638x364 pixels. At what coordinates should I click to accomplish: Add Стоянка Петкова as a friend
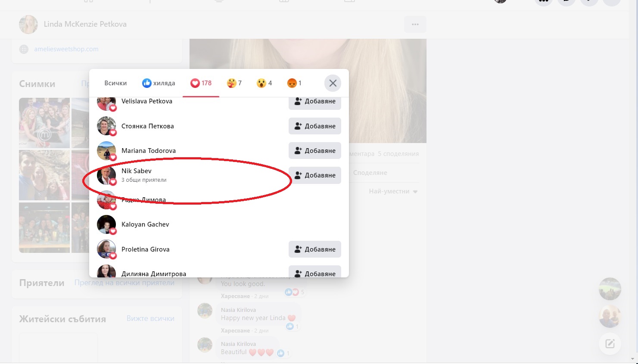(x=314, y=126)
